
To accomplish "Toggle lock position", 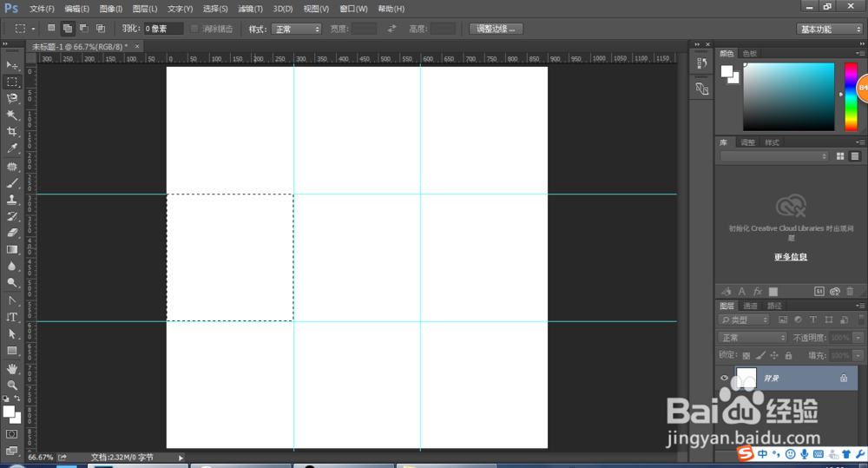I will pos(774,356).
